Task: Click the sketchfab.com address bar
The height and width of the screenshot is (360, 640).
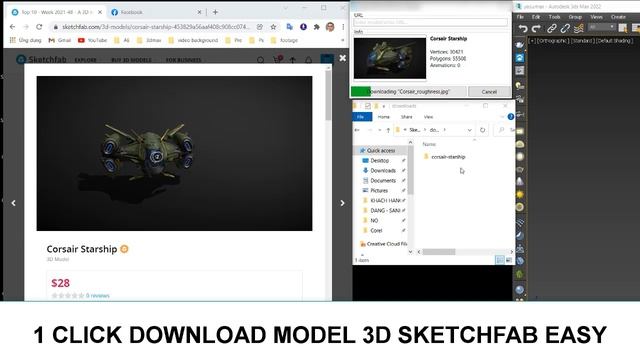Action: pyautogui.click(x=155, y=27)
